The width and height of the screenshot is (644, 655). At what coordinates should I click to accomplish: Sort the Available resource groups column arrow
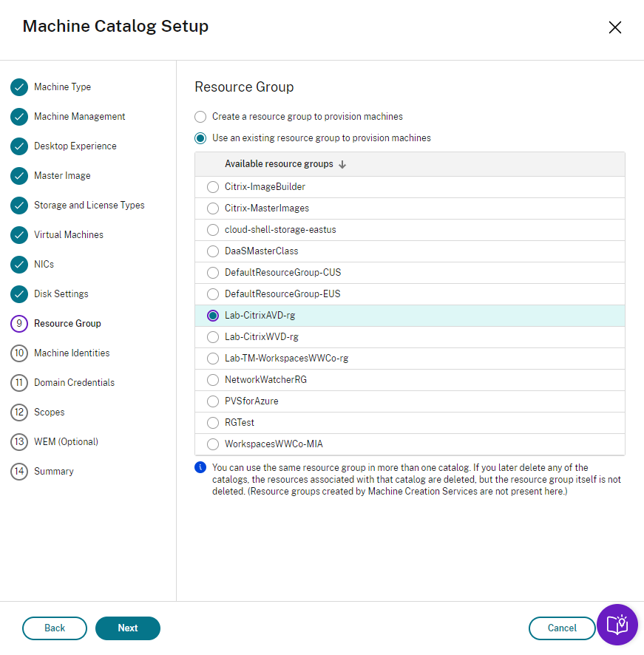(342, 165)
